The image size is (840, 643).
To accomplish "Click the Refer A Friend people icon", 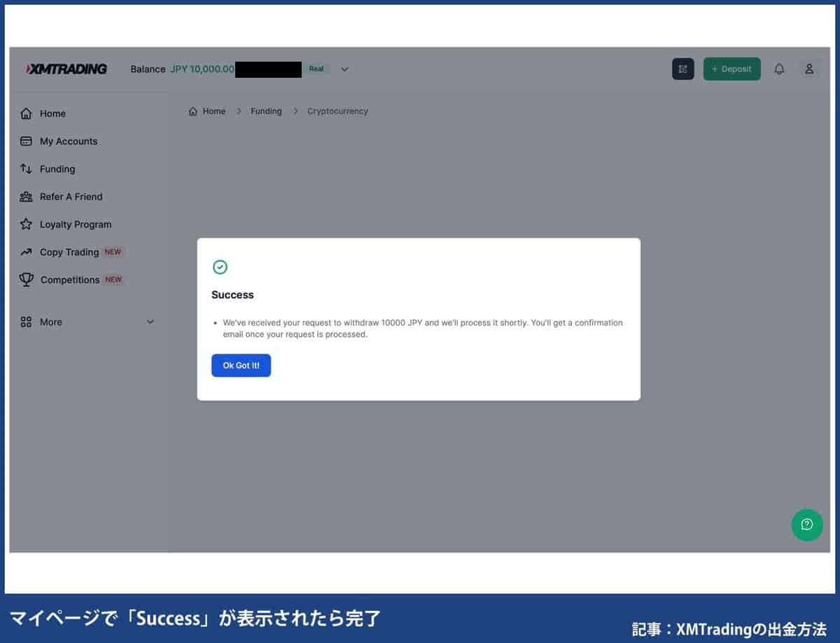I will coord(26,197).
